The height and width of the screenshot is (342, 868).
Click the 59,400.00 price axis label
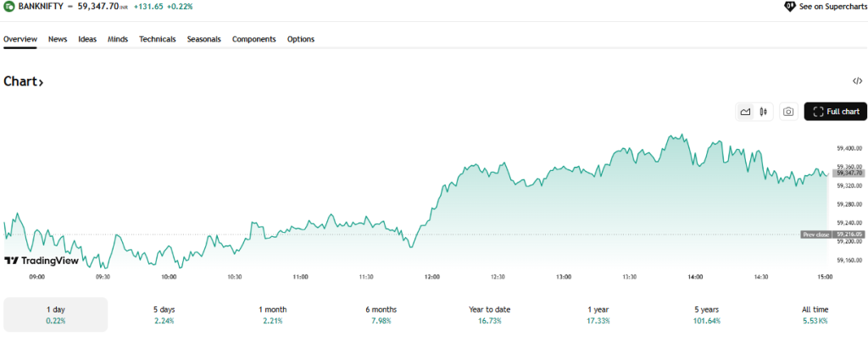click(x=849, y=148)
